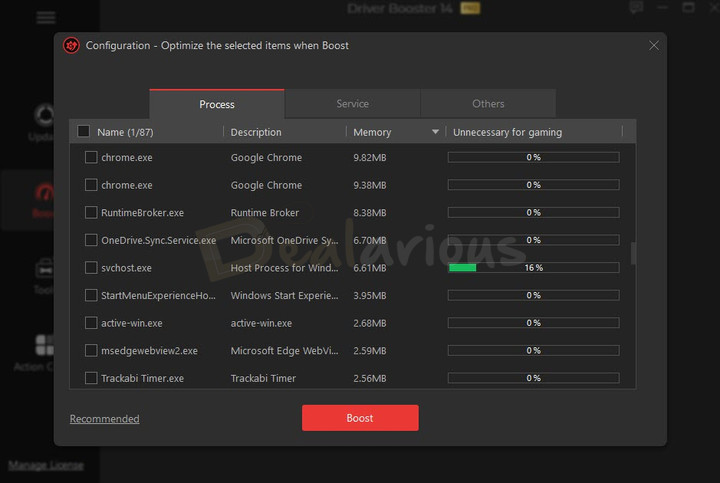Click the Recommended link

105,419
